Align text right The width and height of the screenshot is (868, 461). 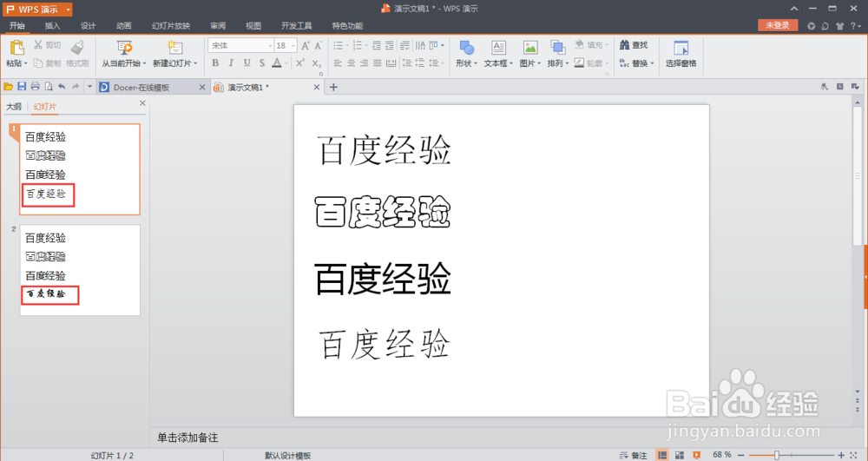(x=364, y=63)
